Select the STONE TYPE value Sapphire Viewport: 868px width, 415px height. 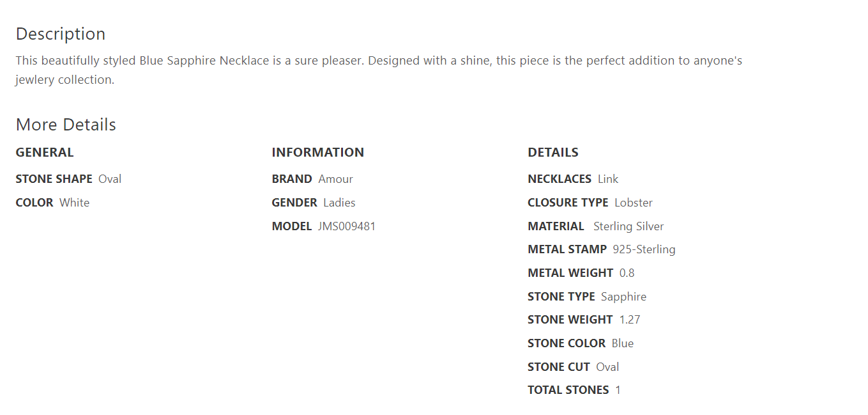click(623, 297)
